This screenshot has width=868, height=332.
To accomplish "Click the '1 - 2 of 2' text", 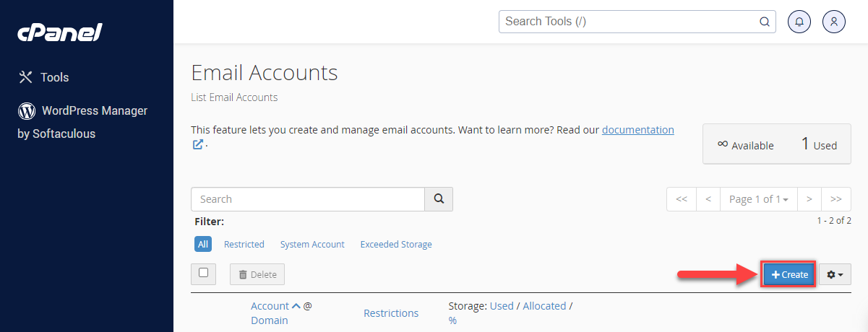I will [x=834, y=221].
